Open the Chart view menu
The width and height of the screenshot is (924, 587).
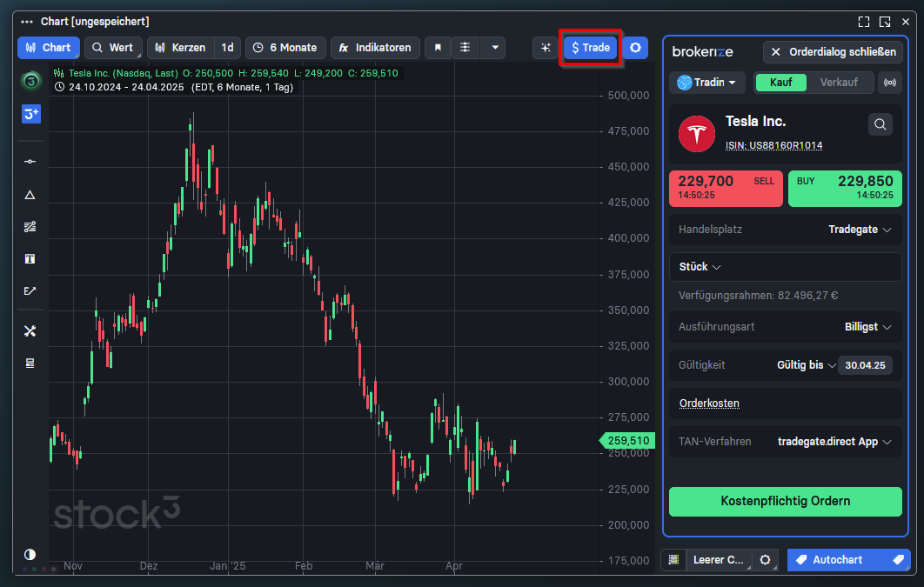(x=49, y=48)
